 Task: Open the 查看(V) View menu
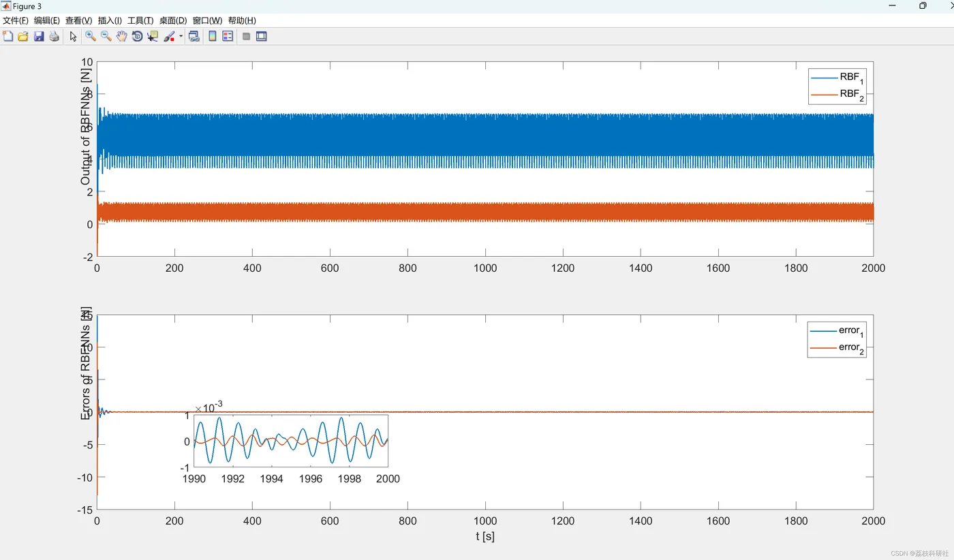(78, 20)
